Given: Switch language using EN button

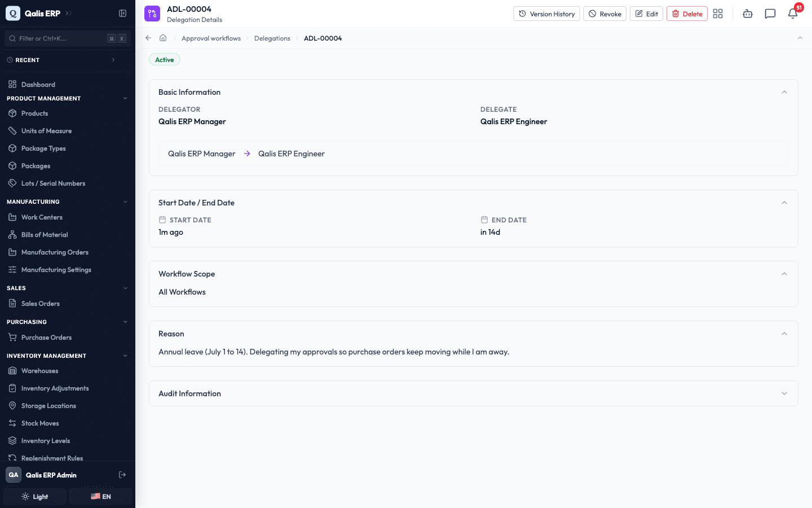Looking at the screenshot, I should tap(101, 497).
